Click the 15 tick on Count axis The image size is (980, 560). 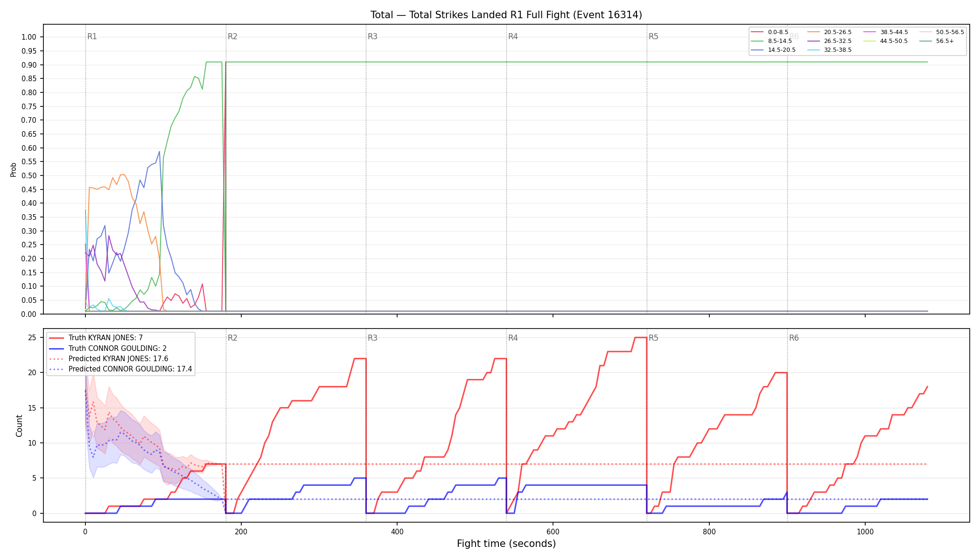pos(32,408)
